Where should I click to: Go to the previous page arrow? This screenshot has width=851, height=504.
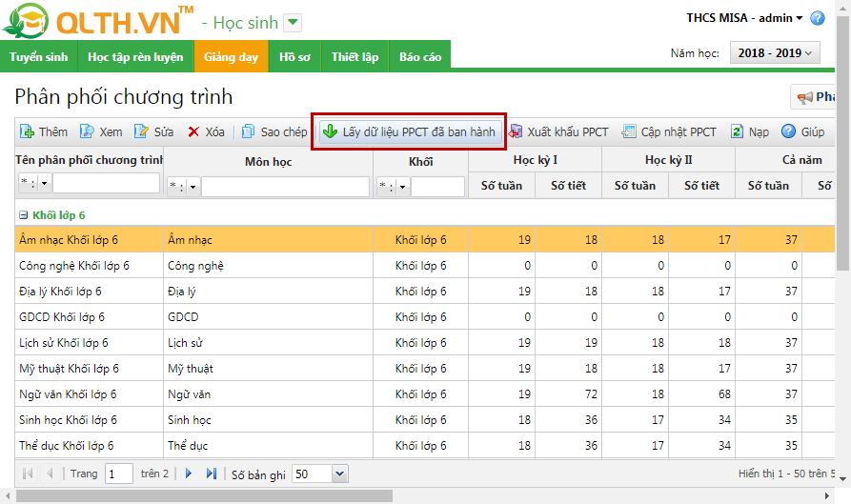click(50, 474)
